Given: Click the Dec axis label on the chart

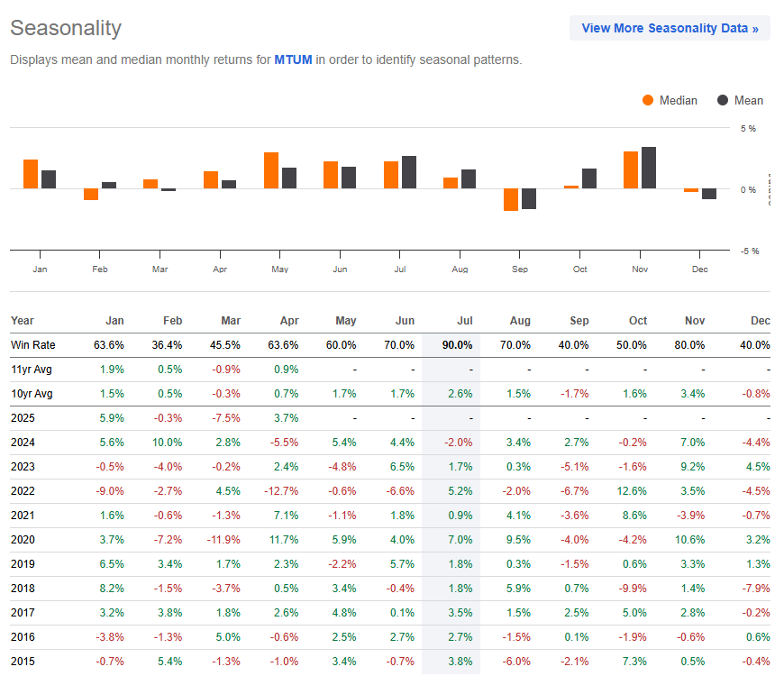Looking at the screenshot, I should 700,269.
